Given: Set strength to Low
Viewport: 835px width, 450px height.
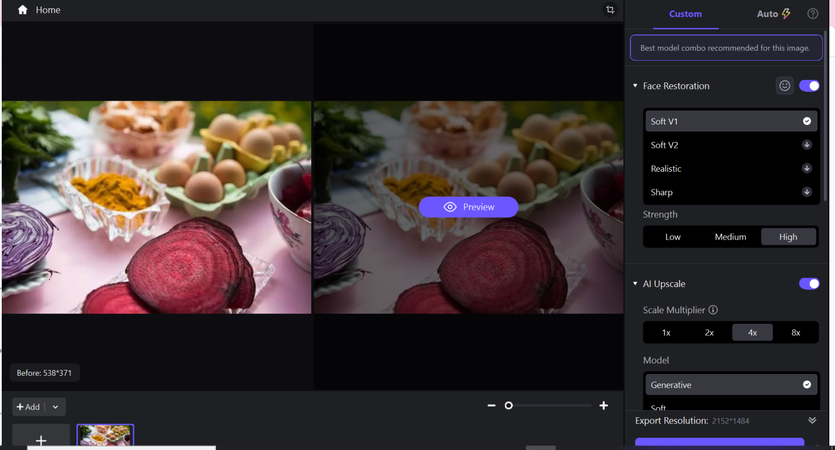Looking at the screenshot, I should point(673,237).
